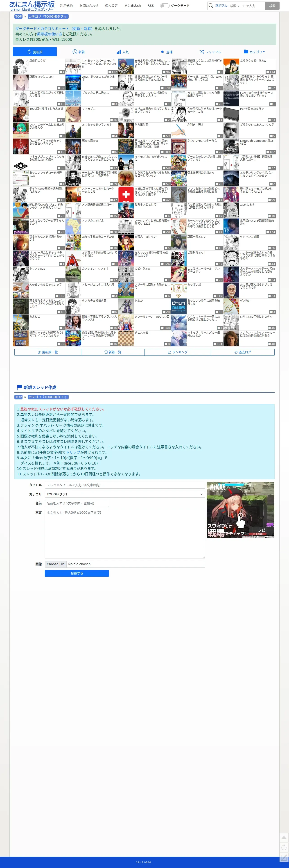Toggle the ダークモード switch
The image size is (289, 868).
164,5
